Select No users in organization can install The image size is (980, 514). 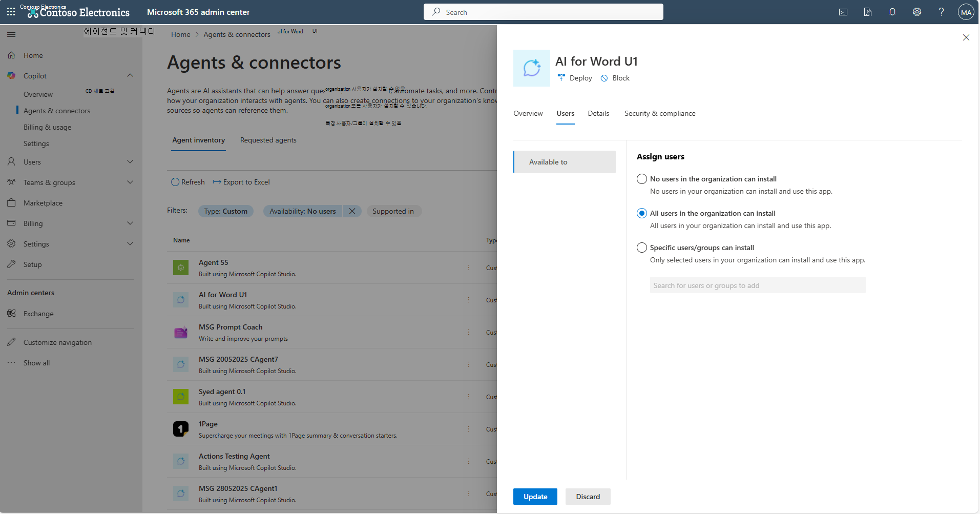coord(642,179)
